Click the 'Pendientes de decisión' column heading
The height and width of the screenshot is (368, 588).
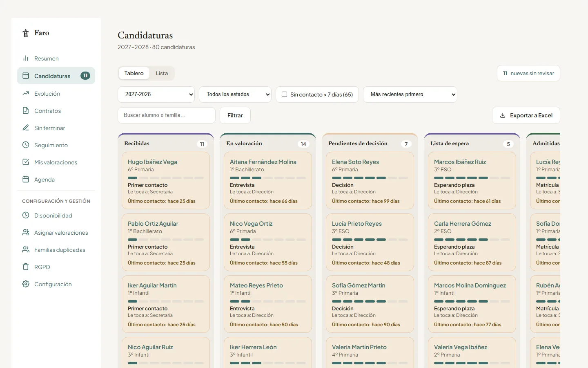click(358, 144)
